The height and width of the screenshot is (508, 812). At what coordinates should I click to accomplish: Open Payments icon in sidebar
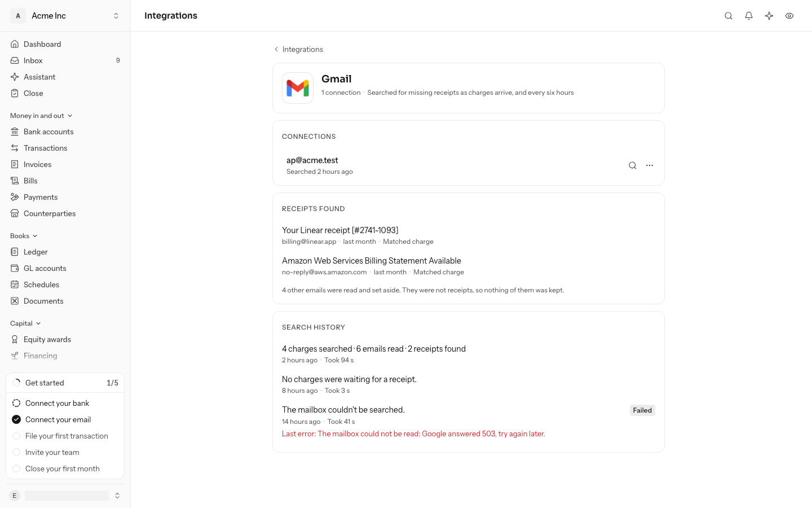point(15,197)
